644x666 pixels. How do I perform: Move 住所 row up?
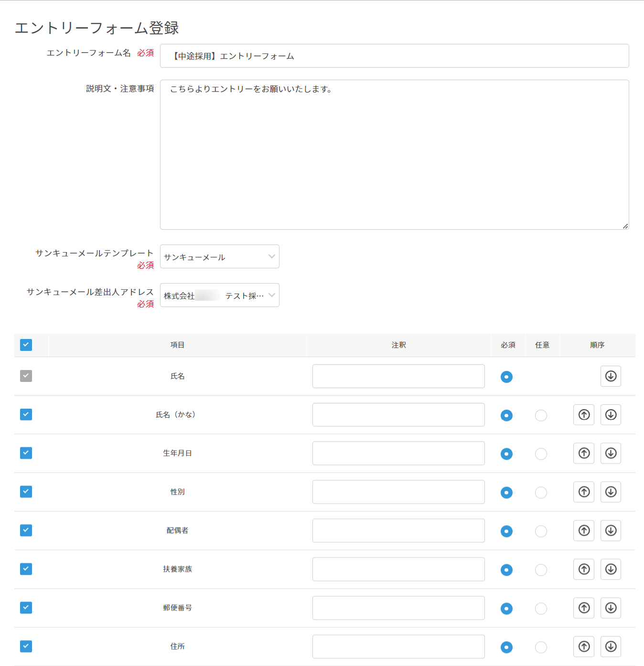pos(584,646)
